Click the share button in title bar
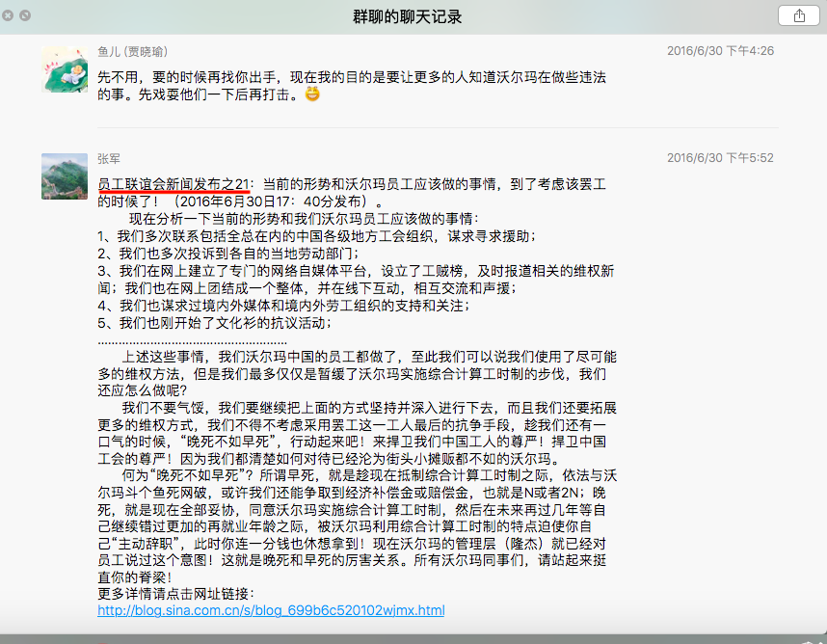This screenshot has height=644, width=827. pyautogui.click(x=798, y=16)
